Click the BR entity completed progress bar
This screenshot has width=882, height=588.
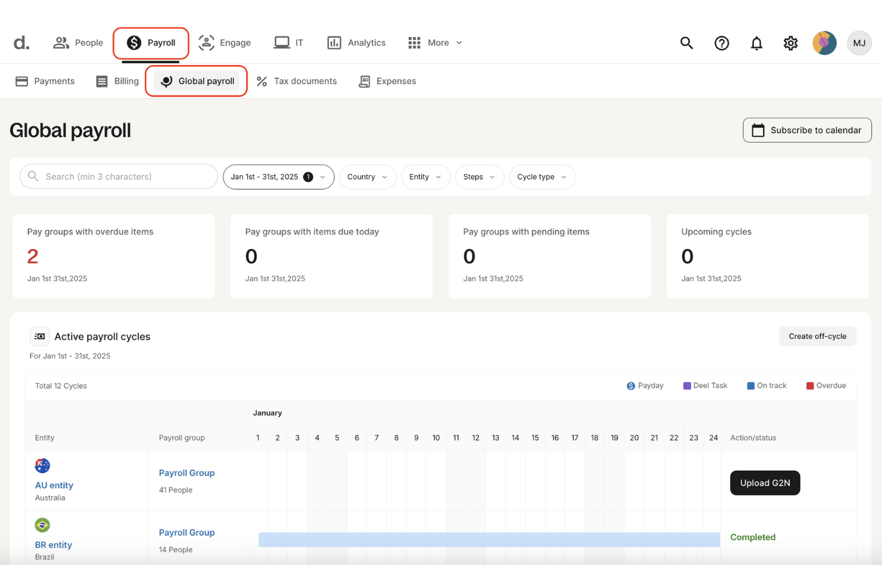(x=489, y=539)
